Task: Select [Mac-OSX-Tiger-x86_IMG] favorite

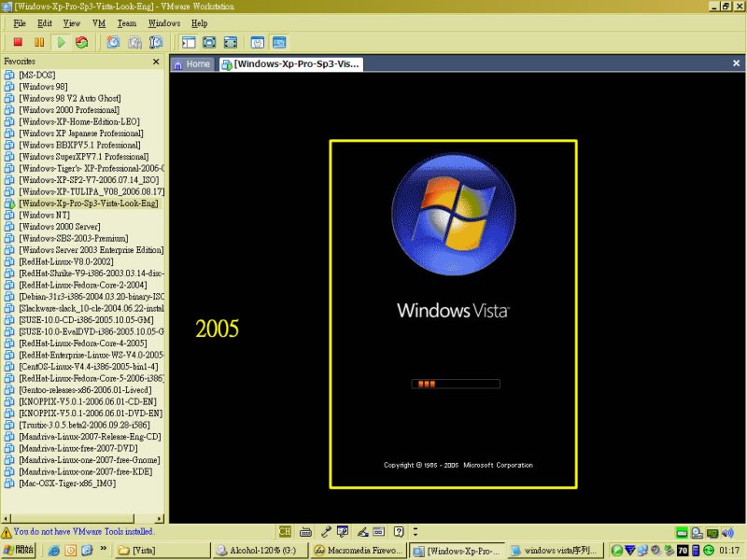Action: (67, 483)
